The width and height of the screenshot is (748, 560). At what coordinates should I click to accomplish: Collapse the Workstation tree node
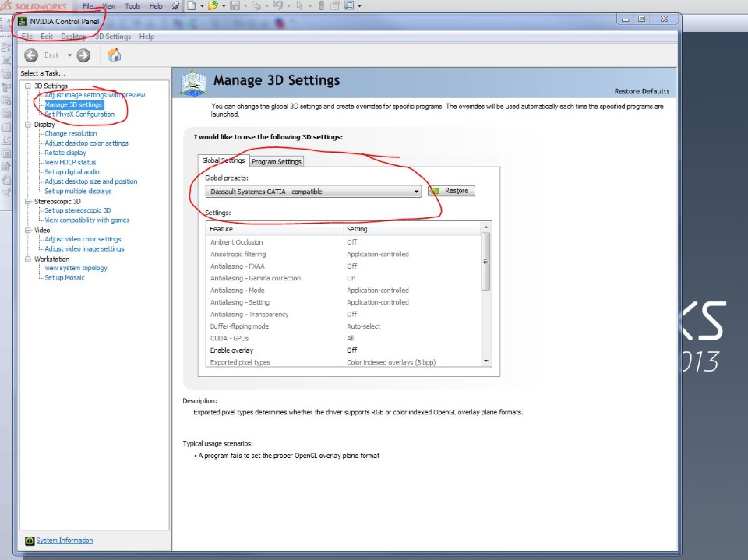click(x=28, y=259)
